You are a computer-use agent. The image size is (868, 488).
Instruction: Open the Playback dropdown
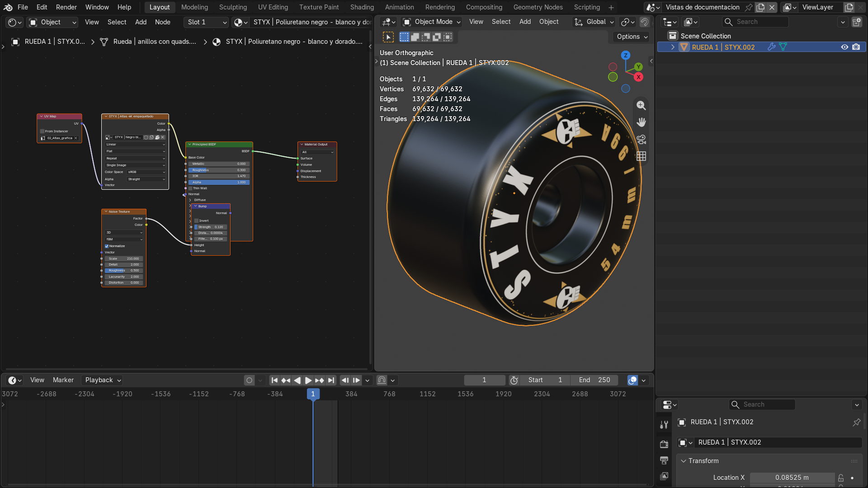(103, 380)
